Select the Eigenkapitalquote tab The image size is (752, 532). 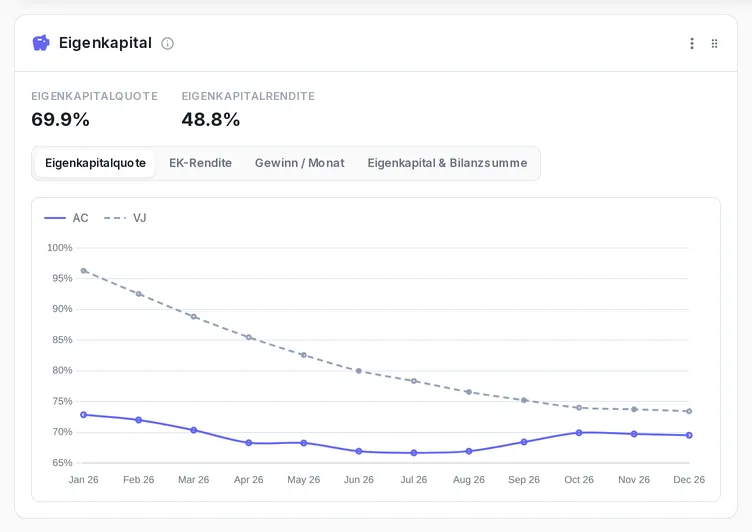[95, 163]
